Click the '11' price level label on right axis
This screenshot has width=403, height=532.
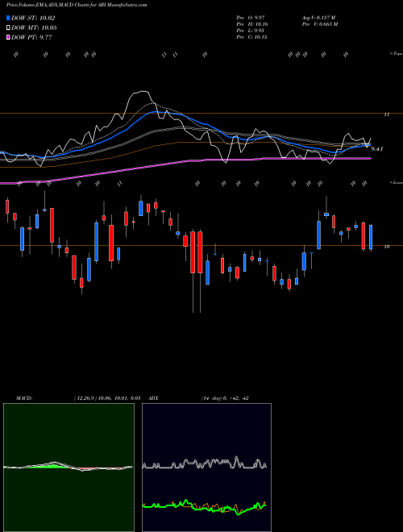click(386, 114)
